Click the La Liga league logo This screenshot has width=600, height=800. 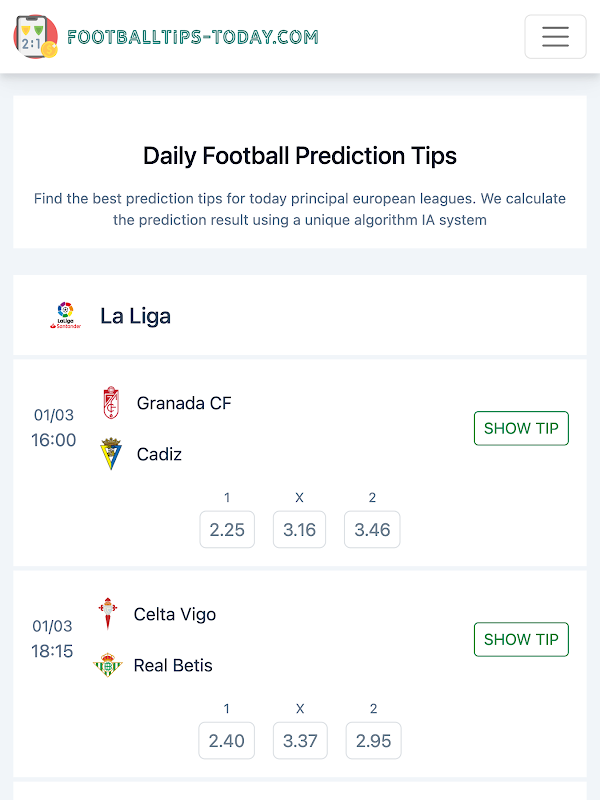[x=65, y=316]
